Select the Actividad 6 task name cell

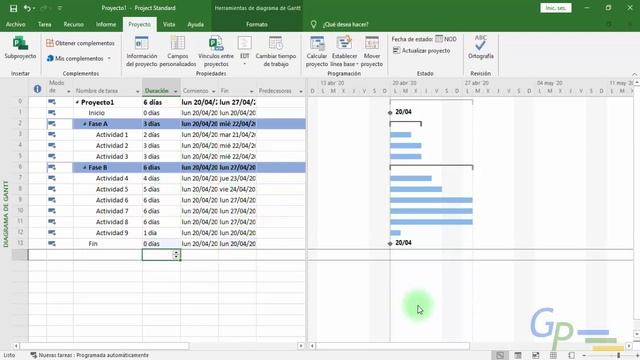click(108, 200)
